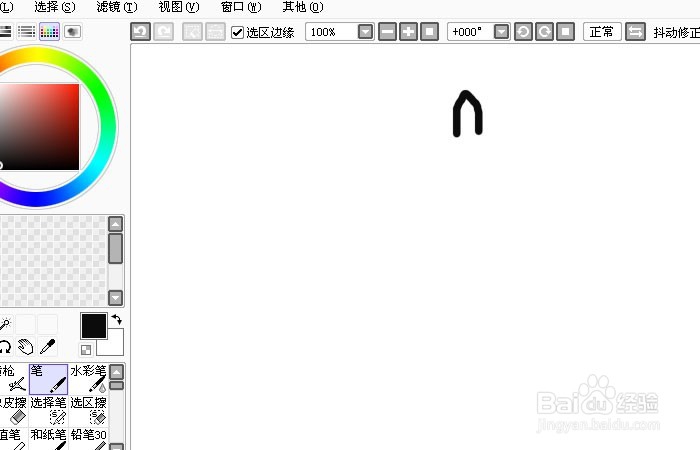This screenshot has width=700, height=450.
Task: Select the 和纸笔 brush
Action: coord(49,439)
